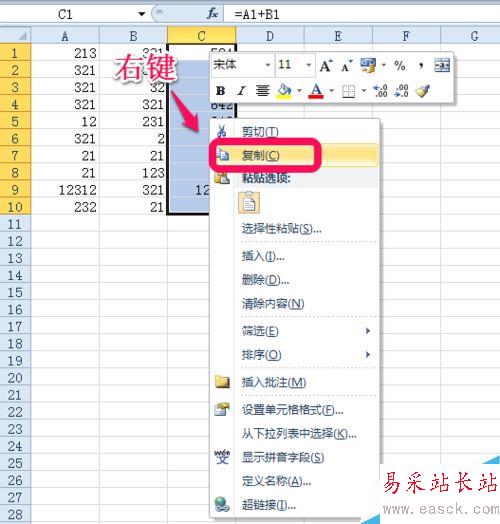Viewport: 500px width, 524px height.
Task: Choose 复制(C) from context menu
Action: click(x=295, y=155)
